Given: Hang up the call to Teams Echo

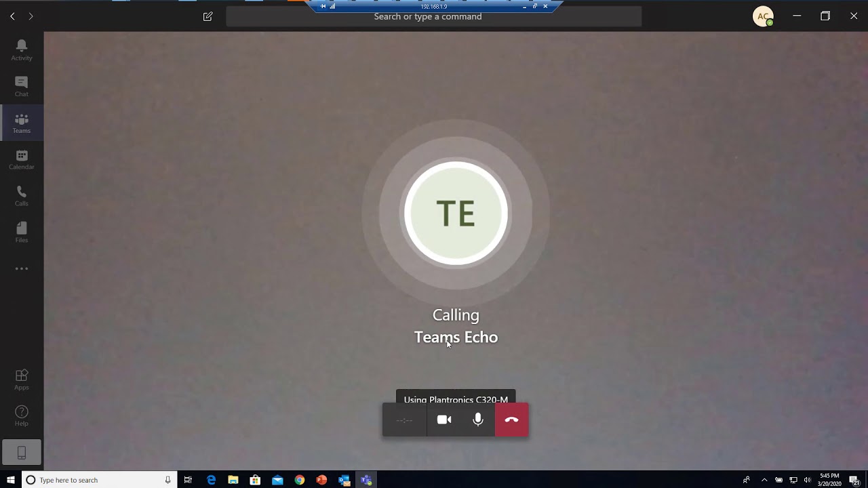Looking at the screenshot, I should point(512,420).
